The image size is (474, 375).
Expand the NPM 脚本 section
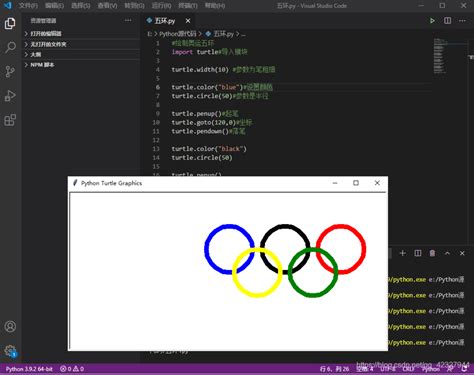82,65
